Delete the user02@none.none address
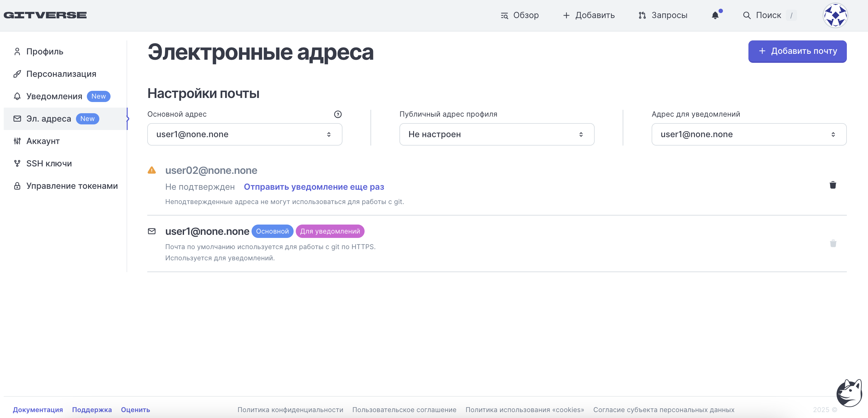 coord(833,185)
